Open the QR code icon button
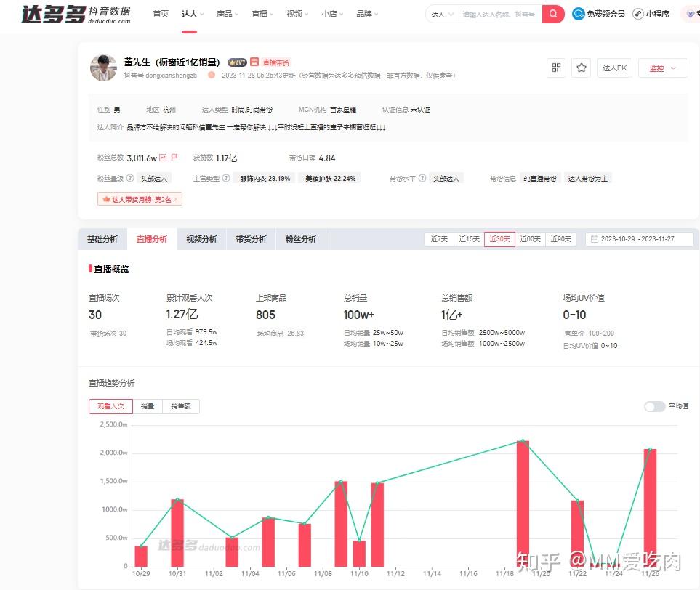This screenshot has height=590, width=700. point(556,68)
